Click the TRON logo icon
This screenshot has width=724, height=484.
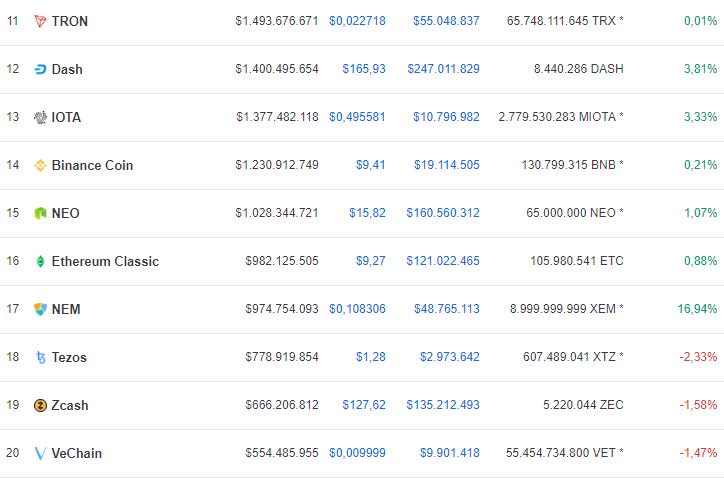[40, 21]
